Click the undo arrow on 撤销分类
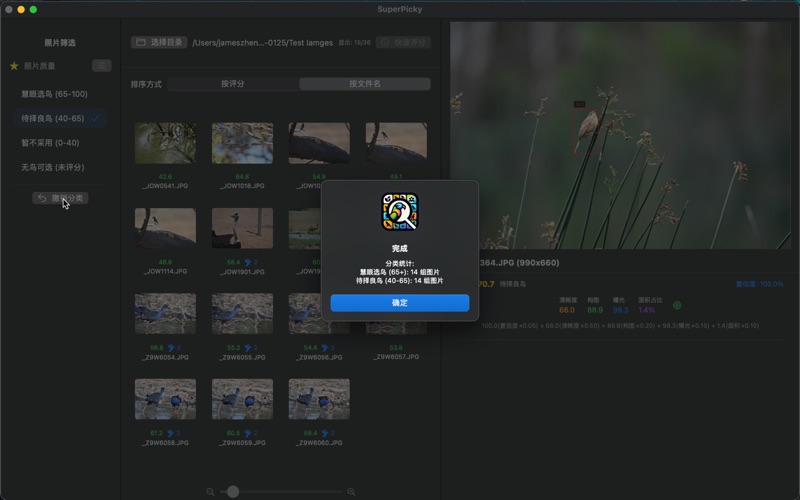The image size is (800, 500). (x=41, y=198)
